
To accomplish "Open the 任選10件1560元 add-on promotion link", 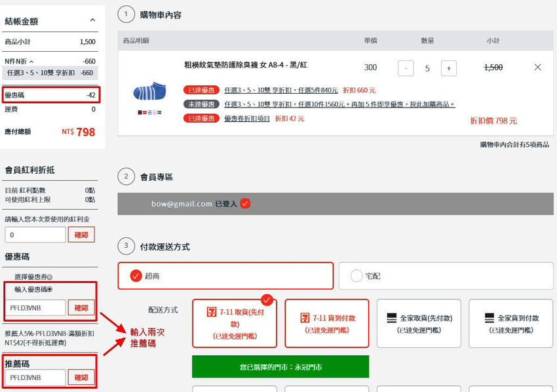I will (x=339, y=104).
